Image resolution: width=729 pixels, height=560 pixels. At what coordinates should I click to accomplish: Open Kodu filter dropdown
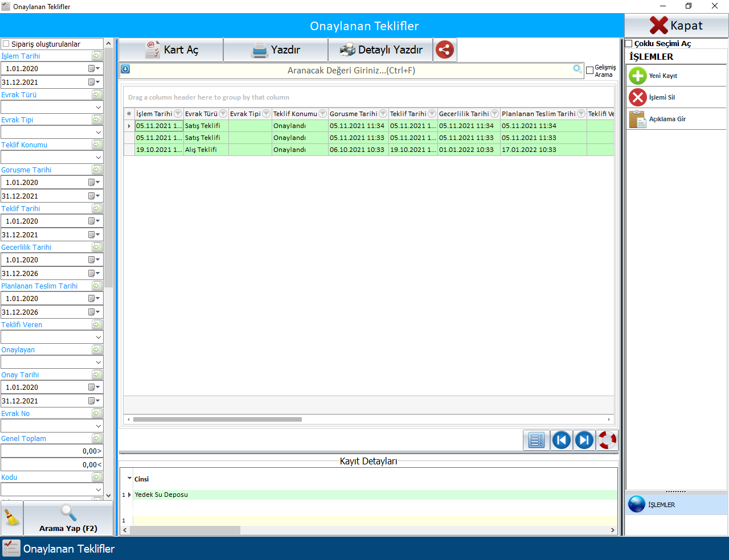[x=98, y=489]
